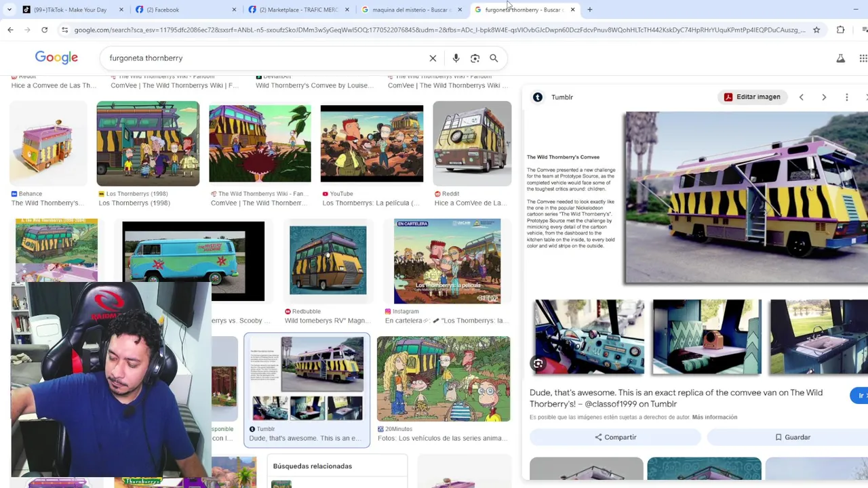Close the Facebook tab

[234, 9]
